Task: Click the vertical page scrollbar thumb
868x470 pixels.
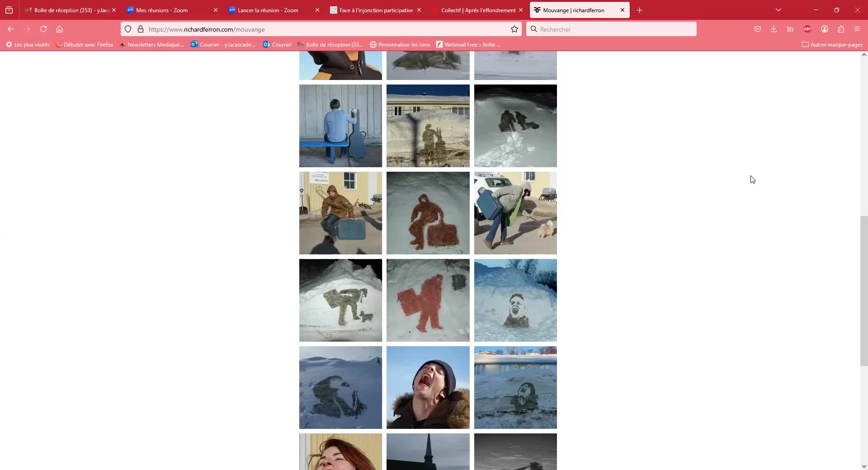Action: (x=863, y=291)
